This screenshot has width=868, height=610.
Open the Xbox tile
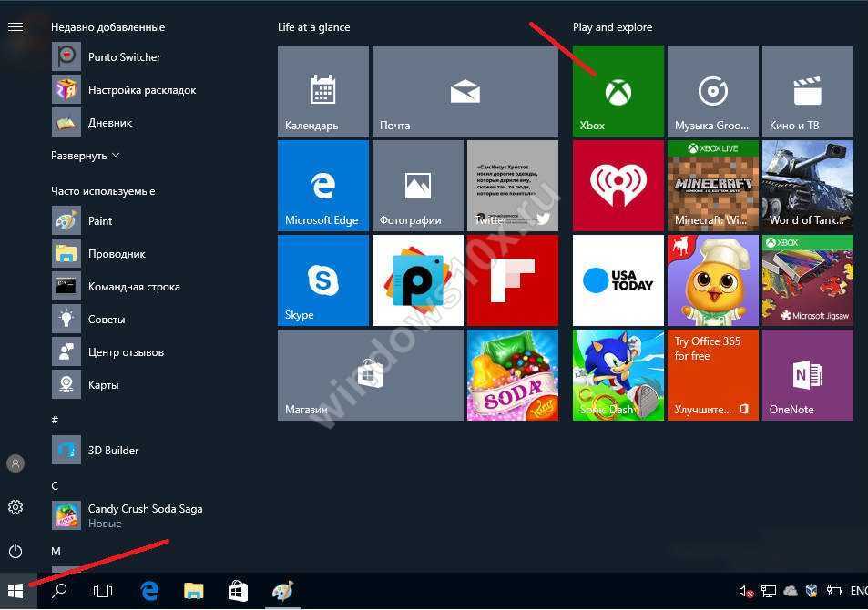click(618, 91)
